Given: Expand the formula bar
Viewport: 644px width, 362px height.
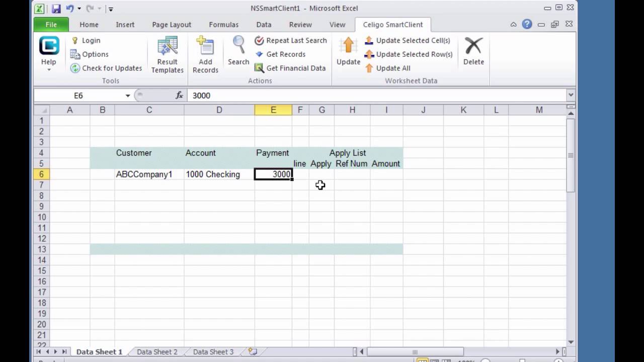Looking at the screenshot, I should pos(571,95).
